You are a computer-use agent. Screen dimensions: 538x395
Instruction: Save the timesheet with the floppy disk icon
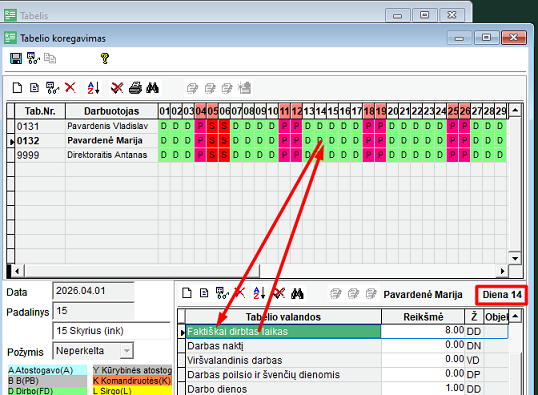(x=16, y=58)
